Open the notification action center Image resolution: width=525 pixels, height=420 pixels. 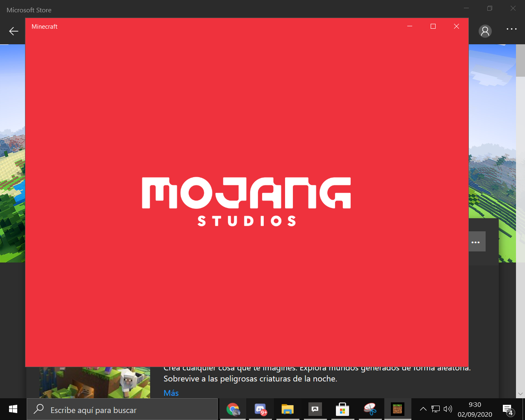(508, 409)
